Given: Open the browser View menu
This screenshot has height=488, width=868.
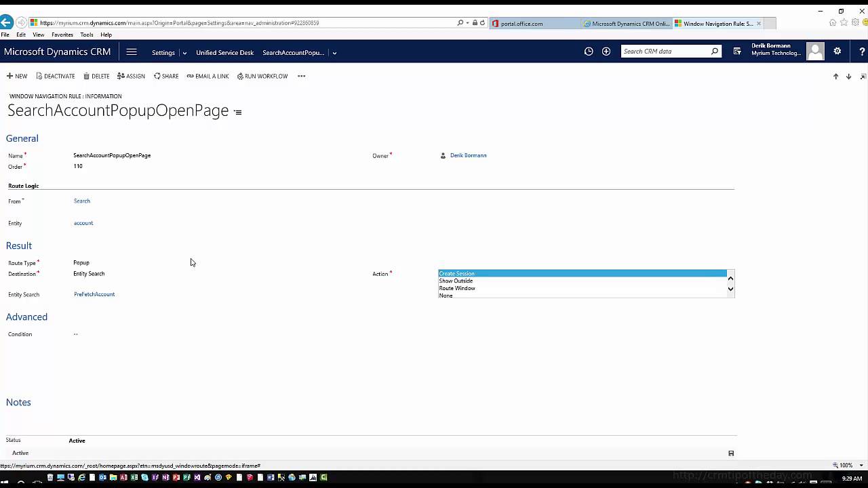Looking at the screenshot, I should (x=39, y=35).
